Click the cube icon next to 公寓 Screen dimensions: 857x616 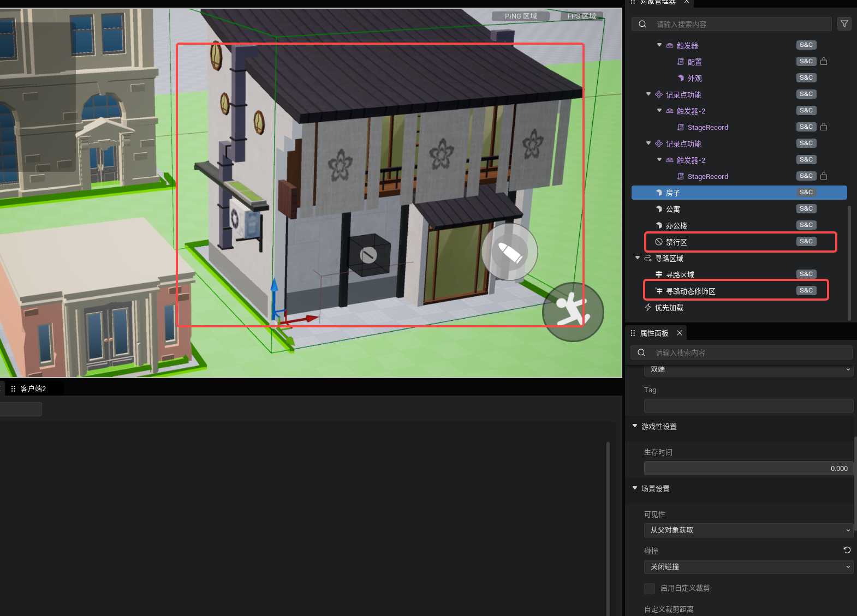click(659, 209)
